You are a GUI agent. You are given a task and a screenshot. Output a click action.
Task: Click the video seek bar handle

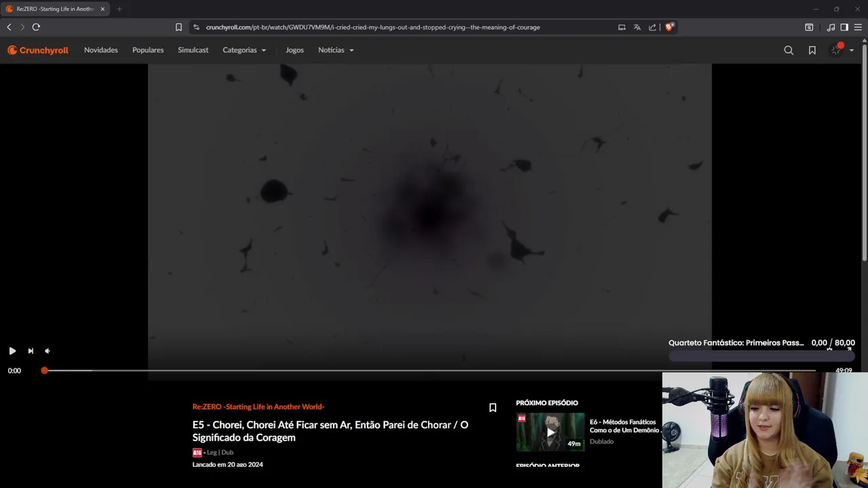[44, 371]
